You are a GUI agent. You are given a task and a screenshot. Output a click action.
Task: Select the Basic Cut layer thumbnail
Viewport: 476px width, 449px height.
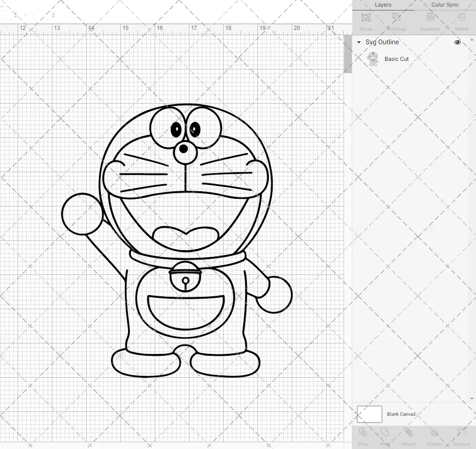373,59
